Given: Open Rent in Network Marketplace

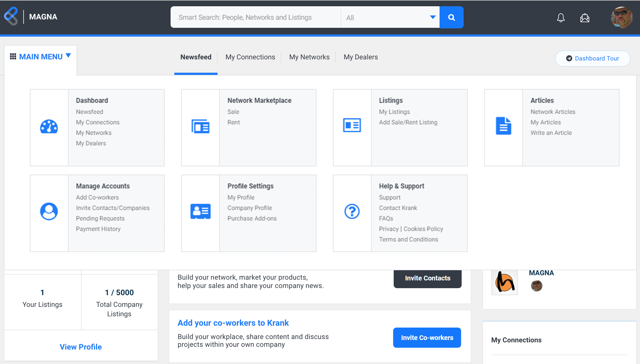Looking at the screenshot, I should 234,122.
